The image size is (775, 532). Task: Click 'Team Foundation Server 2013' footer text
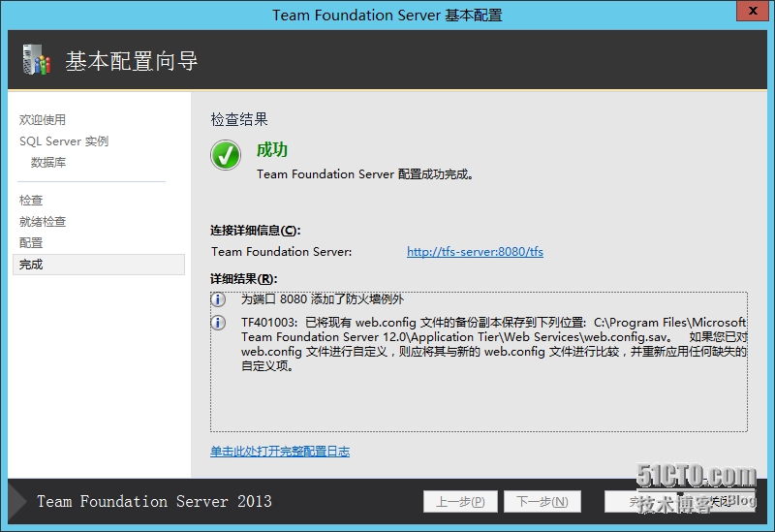click(154, 501)
